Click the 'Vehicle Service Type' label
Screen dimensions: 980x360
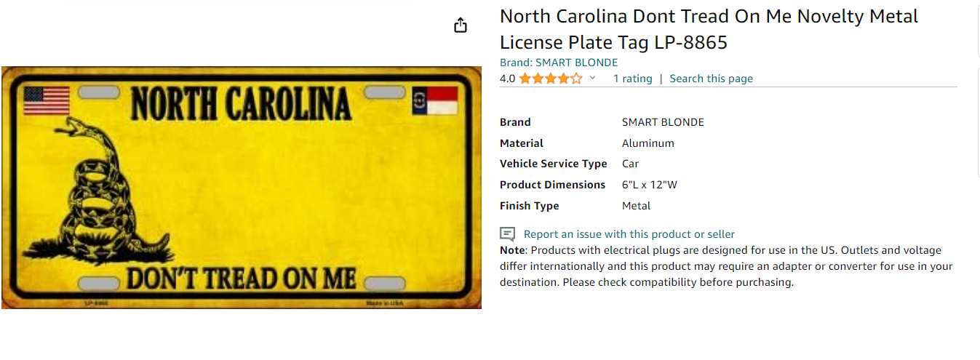click(x=552, y=164)
